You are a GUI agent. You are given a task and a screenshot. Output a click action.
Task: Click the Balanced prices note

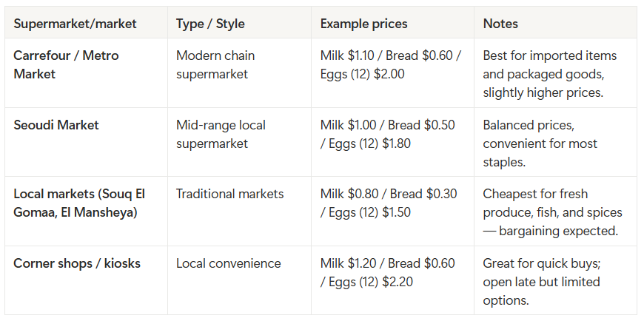[540, 143]
